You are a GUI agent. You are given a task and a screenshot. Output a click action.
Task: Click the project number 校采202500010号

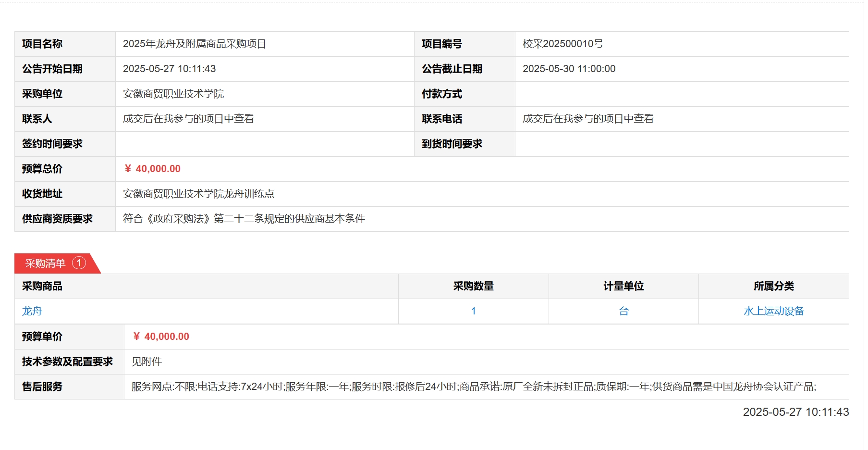tap(562, 44)
